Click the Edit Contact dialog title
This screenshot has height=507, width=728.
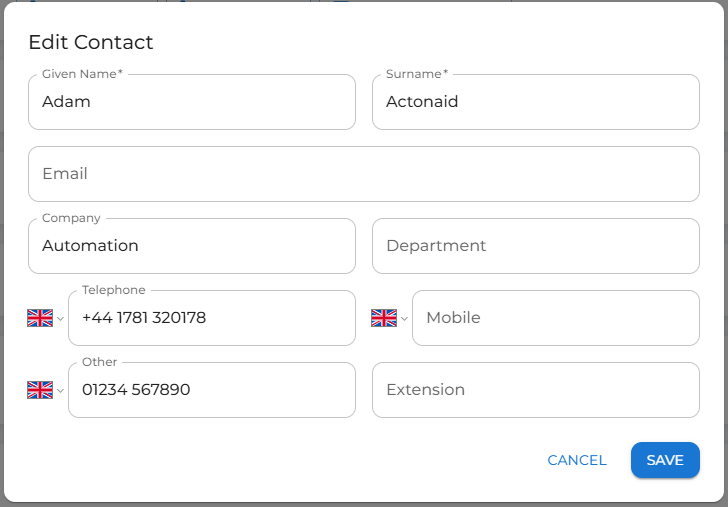point(91,42)
